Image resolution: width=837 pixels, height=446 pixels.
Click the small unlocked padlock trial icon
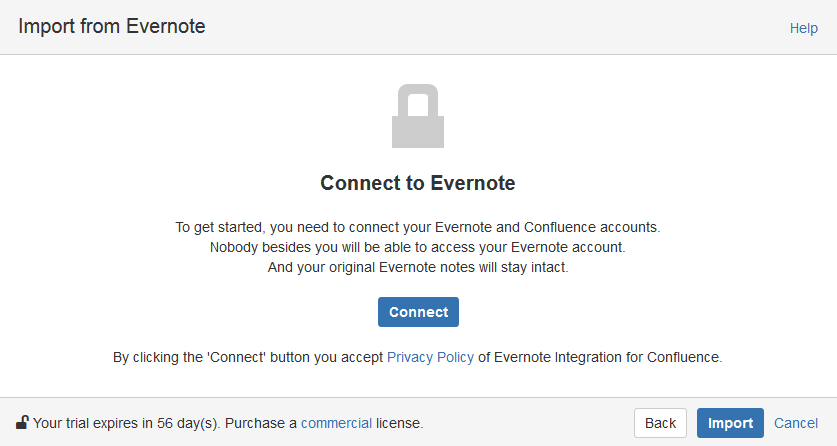coord(23,423)
